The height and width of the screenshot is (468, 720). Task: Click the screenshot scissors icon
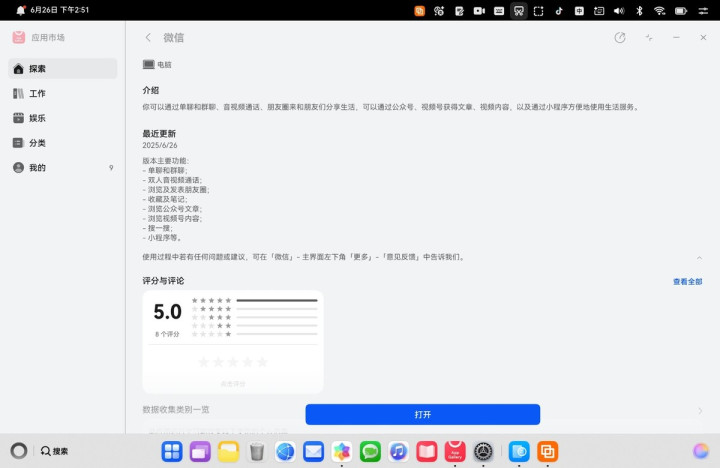pos(519,11)
